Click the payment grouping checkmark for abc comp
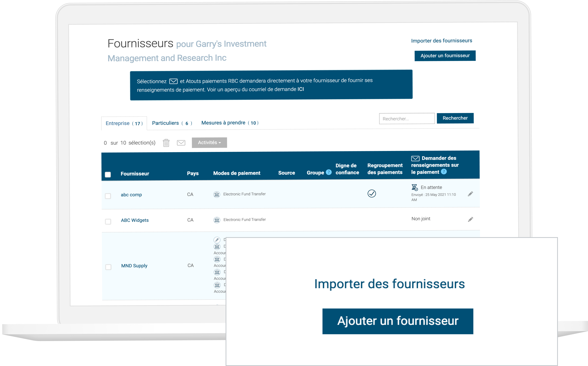 (372, 193)
